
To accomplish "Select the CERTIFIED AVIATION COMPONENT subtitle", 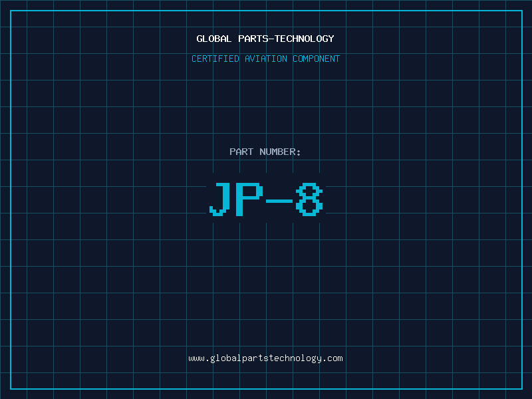I will [x=265, y=59].
